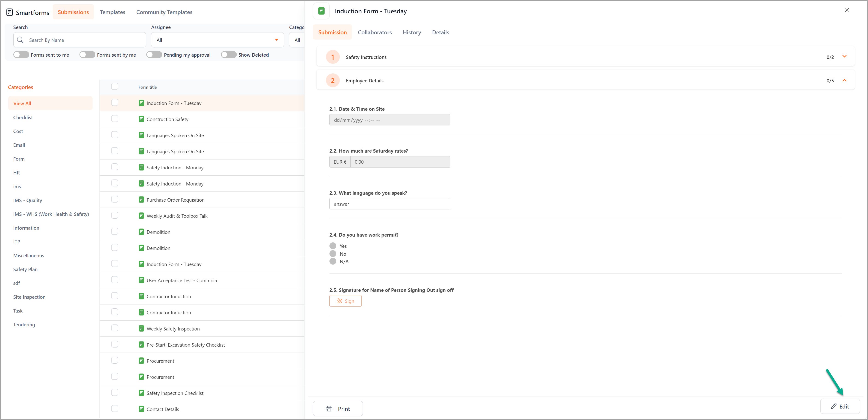Open the Templates tab
This screenshot has height=420, width=868.
[x=113, y=12]
